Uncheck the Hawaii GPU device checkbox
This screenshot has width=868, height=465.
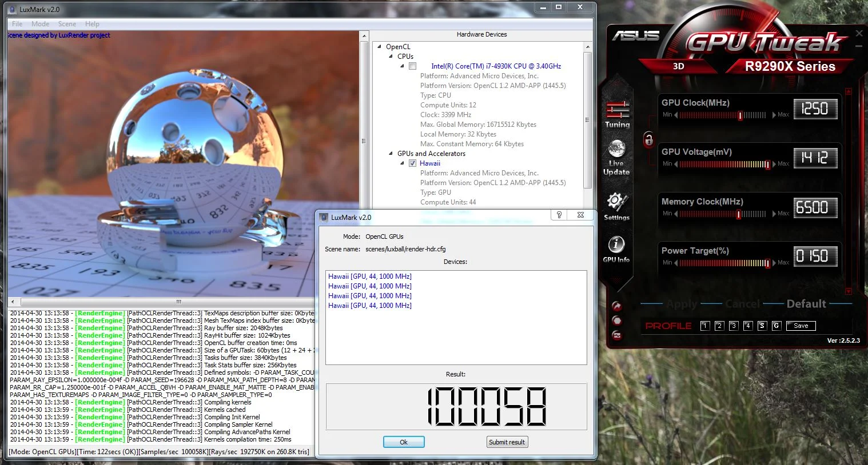(412, 163)
